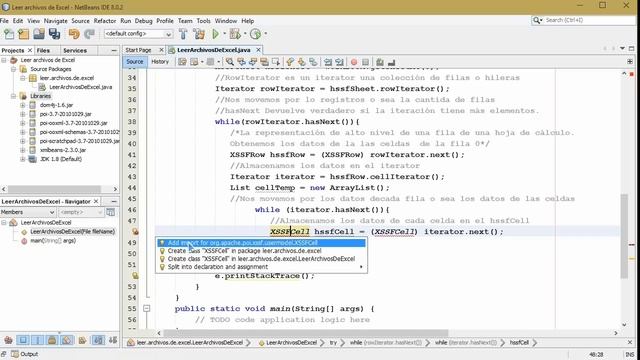Click the Redo toolbar icon
The image size is (640, 360).
click(x=89, y=34)
